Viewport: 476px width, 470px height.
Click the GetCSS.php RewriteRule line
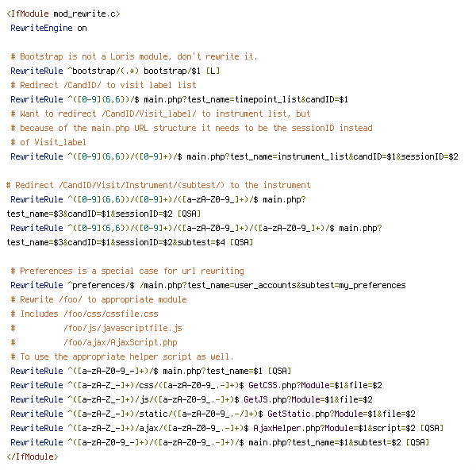click(196, 385)
